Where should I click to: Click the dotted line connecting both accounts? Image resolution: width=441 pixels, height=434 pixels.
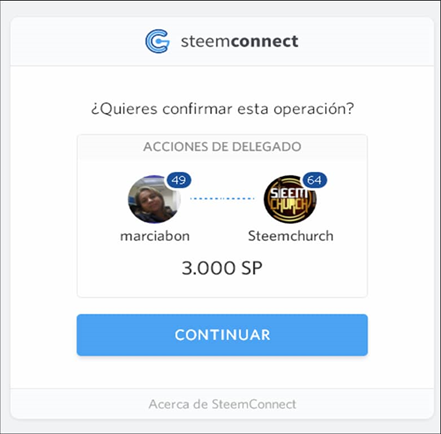click(x=222, y=199)
